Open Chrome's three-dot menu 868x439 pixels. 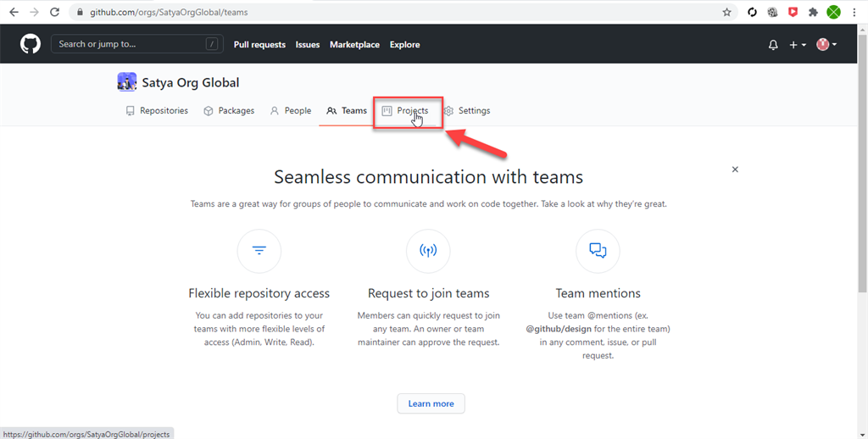[854, 12]
